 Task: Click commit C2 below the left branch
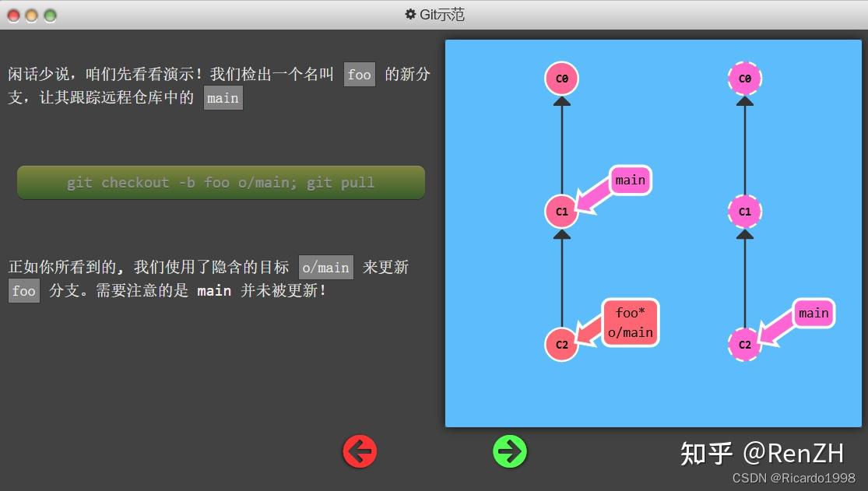[561, 345]
